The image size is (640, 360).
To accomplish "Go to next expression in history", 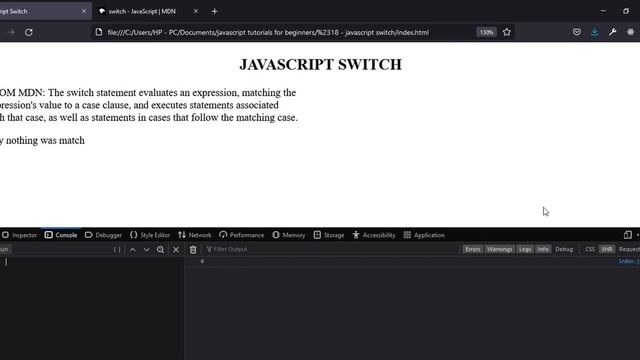I will pos(147,249).
